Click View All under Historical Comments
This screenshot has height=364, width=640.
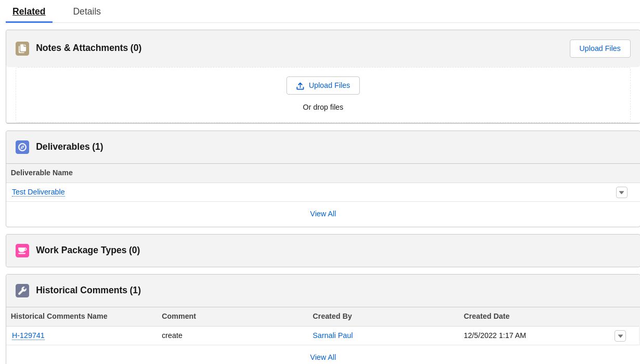coord(323,357)
